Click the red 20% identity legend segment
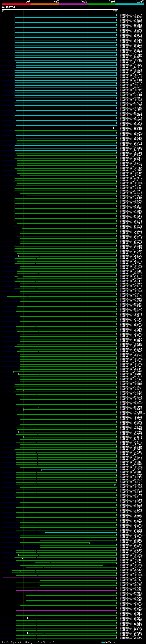The width and height of the screenshot is (146, 644). [x=16, y=4]
